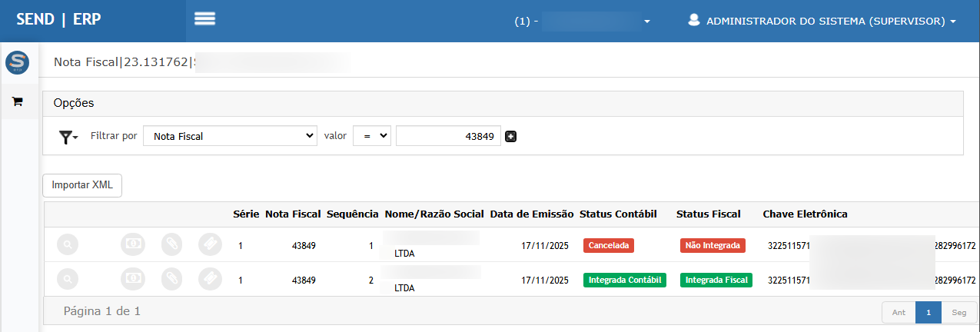Click the filter value field containing 43849
Screen dimensions: 980x332
448,136
